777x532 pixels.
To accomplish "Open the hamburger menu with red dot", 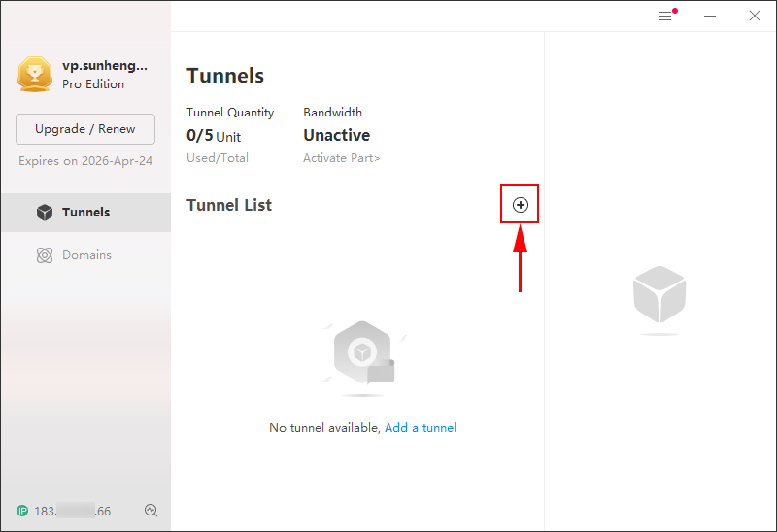I will [x=667, y=16].
